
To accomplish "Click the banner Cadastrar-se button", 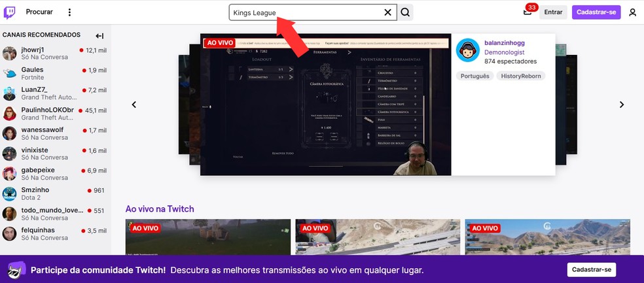I will pyautogui.click(x=592, y=270).
